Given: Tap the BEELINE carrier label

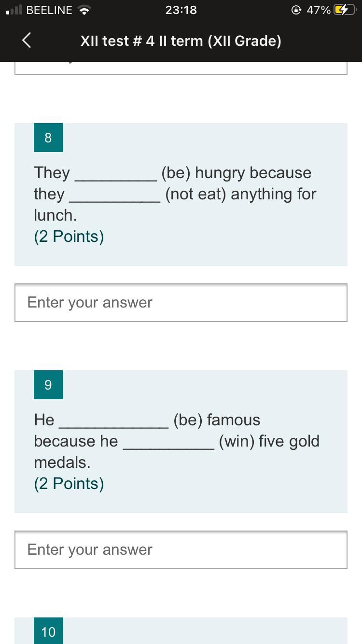Looking at the screenshot, I should 49,10.
